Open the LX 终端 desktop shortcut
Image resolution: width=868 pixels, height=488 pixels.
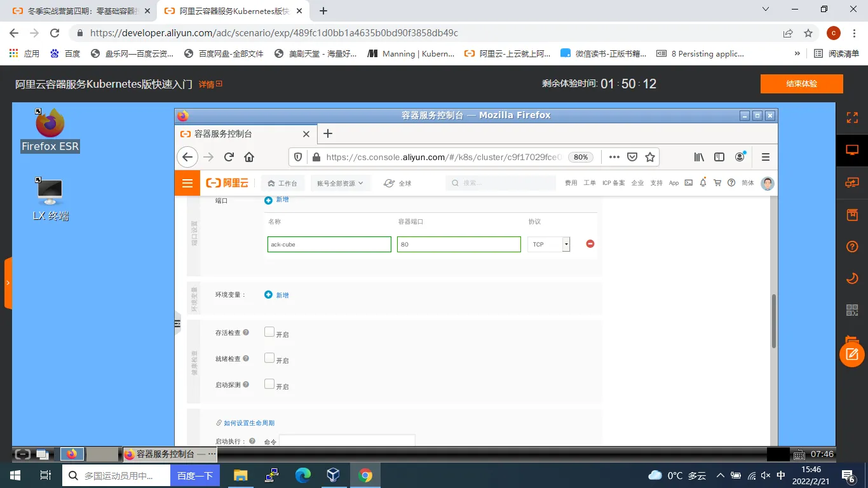point(50,199)
